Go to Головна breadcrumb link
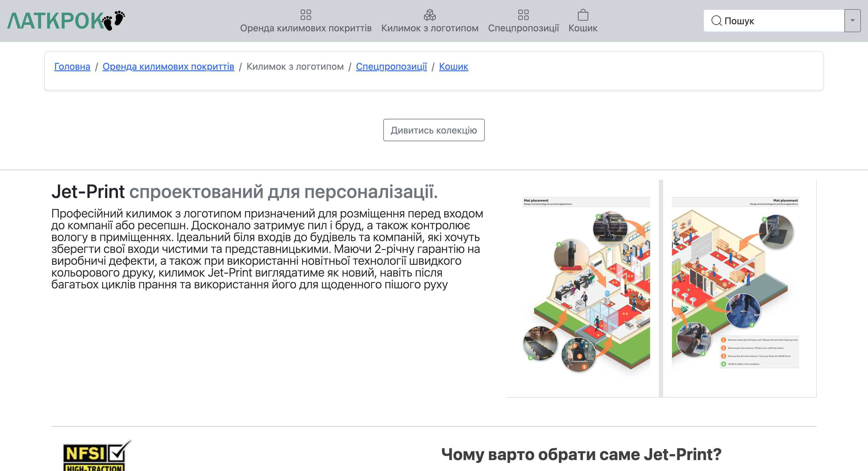Screen dimensions: 868x471 pos(72,67)
